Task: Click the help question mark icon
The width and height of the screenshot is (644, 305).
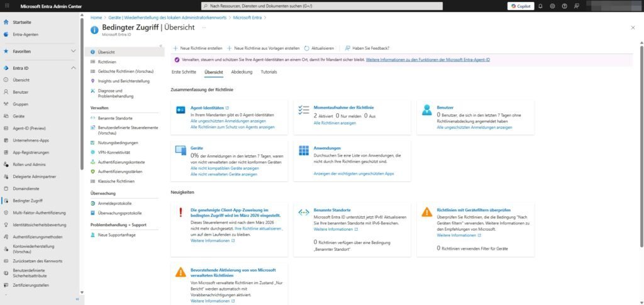Action: [564, 6]
